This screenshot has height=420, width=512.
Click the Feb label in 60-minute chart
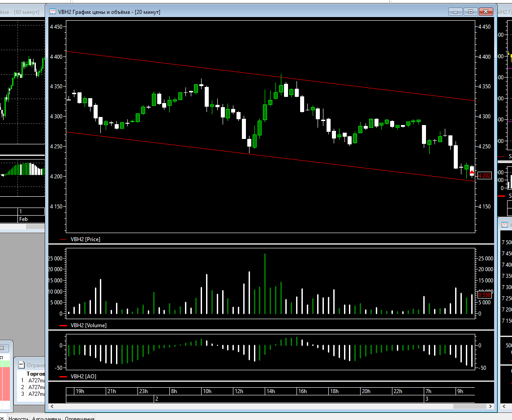point(23,219)
